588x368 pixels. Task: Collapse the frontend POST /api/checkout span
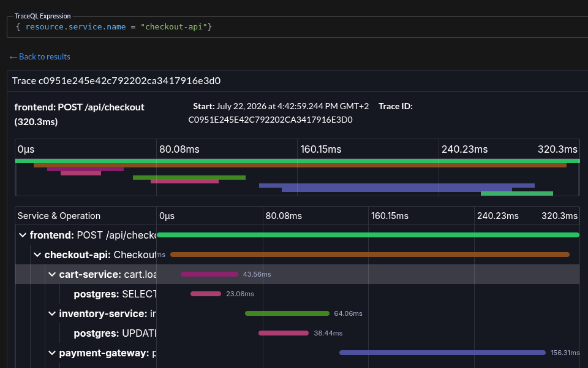click(x=23, y=235)
